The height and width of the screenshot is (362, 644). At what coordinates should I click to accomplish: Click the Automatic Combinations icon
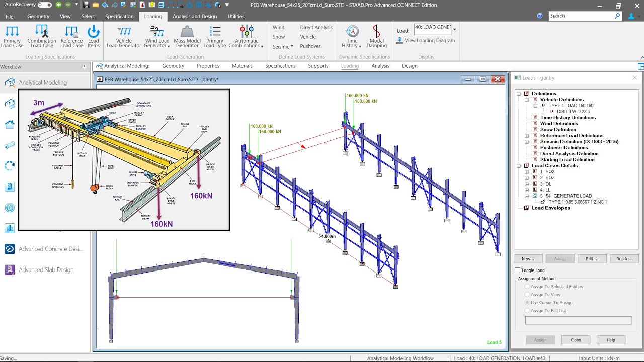point(247,32)
